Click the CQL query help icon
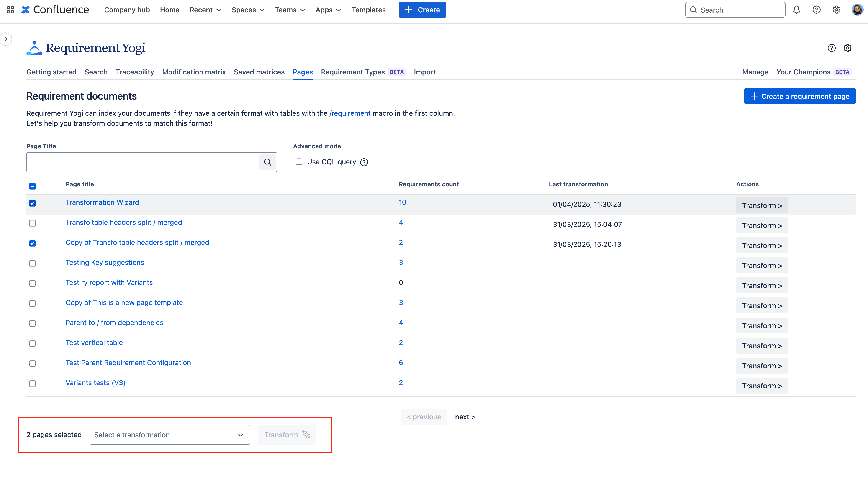The image size is (868, 492). click(364, 162)
